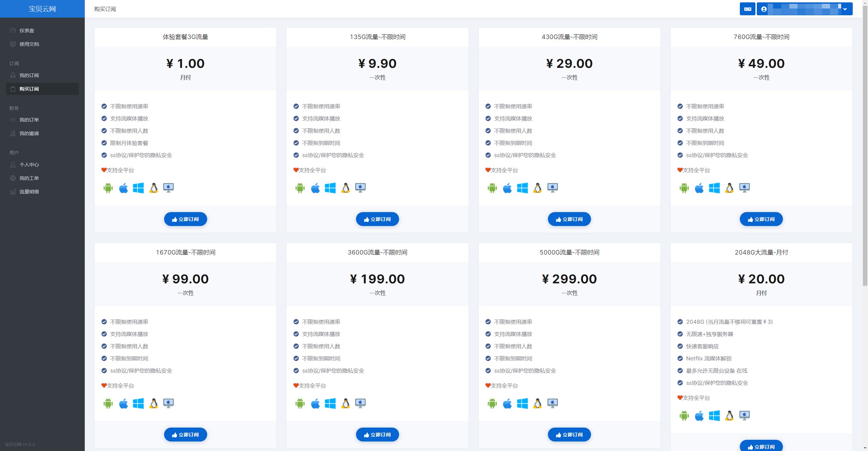
Task: Click 立即订阅 for the ¥49.00 plan
Action: click(x=761, y=219)
